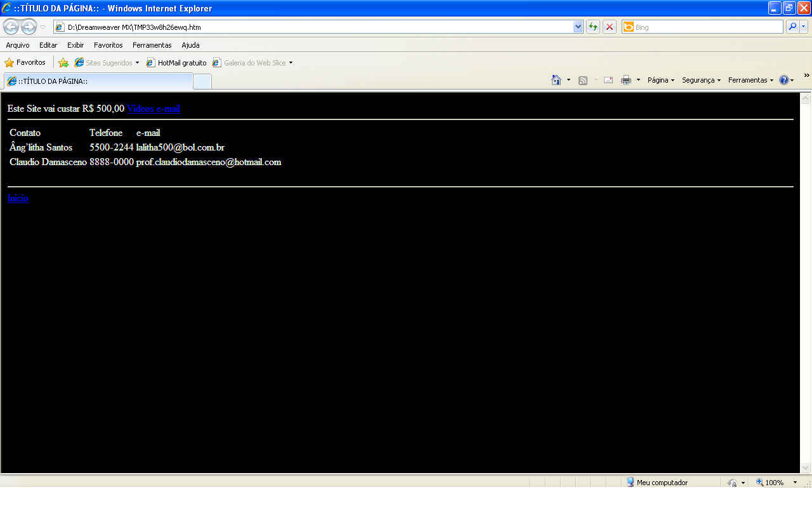The width and height of the screenshot is (812, 508).
Task: Click lalitha500@bol.com.br email text
Action: pyautogui.click(x=180, y=147)
